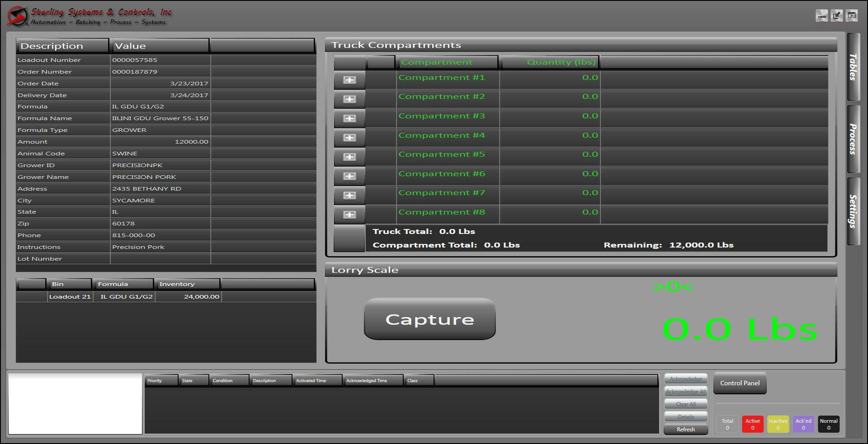
Task: Expand the Compartment #5 row
Action: tap(349, 157)
